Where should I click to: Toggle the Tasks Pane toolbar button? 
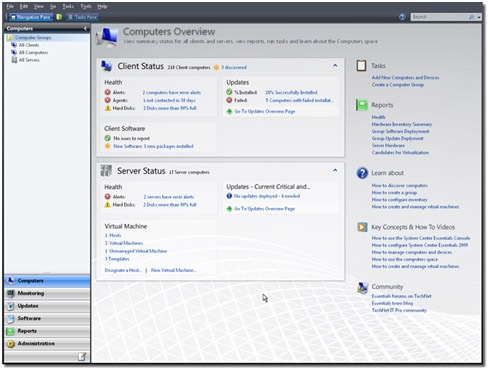tap(82, 17)
